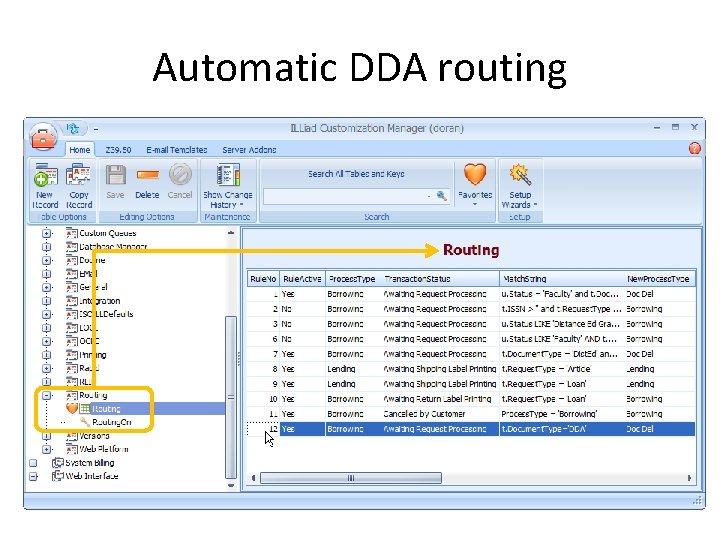The height and width of the screenshot is (540, 720).
Task: Click the window resize grip in status bar
Action: (698, 501)
